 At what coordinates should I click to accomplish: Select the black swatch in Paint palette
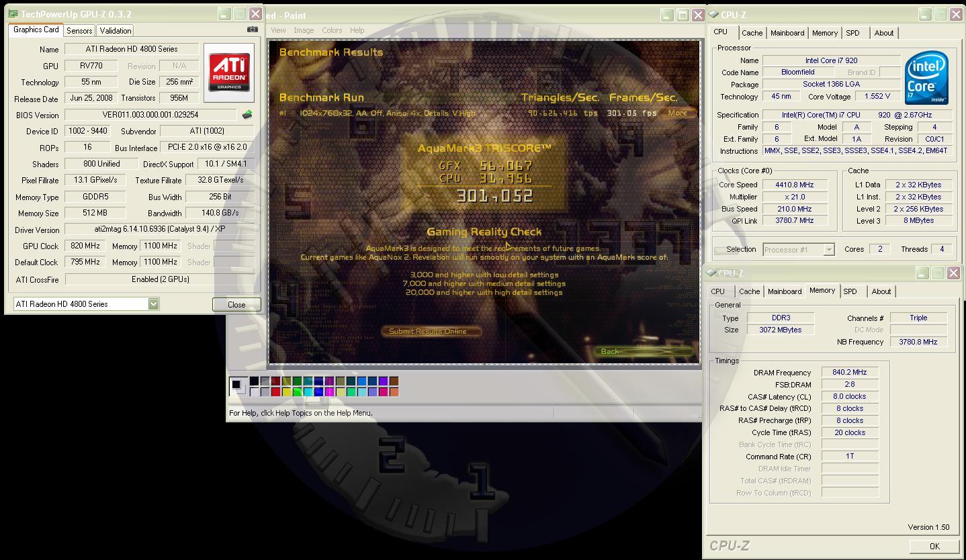254,381
